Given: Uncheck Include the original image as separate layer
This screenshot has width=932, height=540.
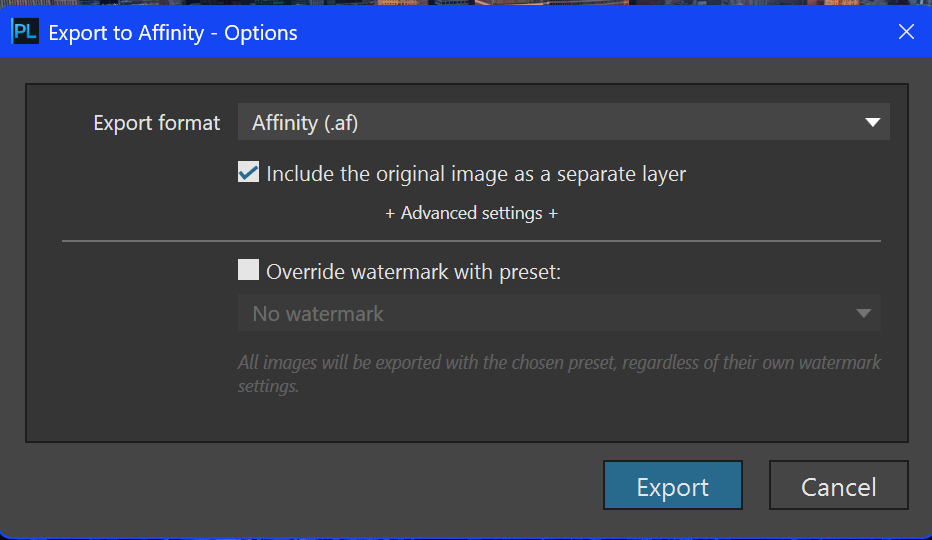Looking at the screenshot, I should point(248,172).
